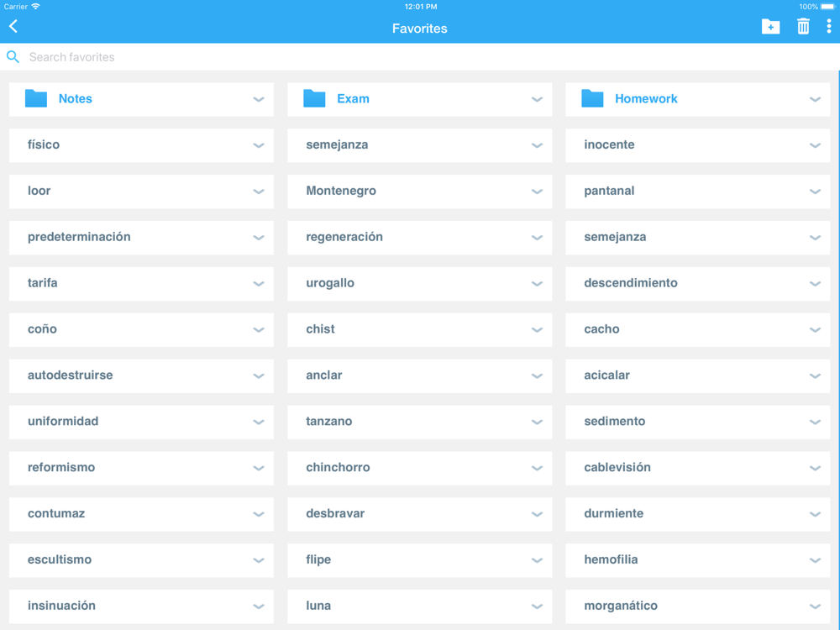This screenshot has height=630, width=840.
Task: Select semejanza in the Homework column
Action: pos(615,237)
